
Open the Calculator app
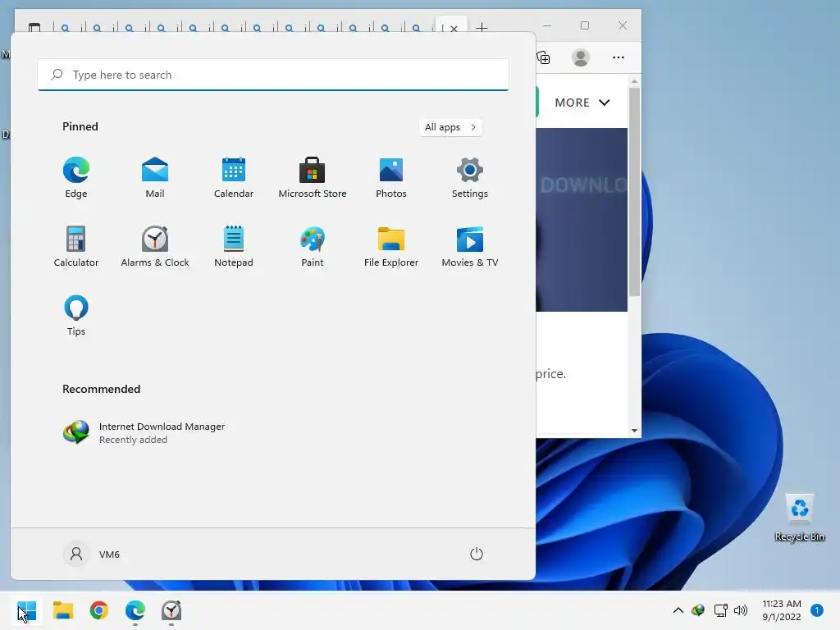pyautogui.click(x=76, y=246)
